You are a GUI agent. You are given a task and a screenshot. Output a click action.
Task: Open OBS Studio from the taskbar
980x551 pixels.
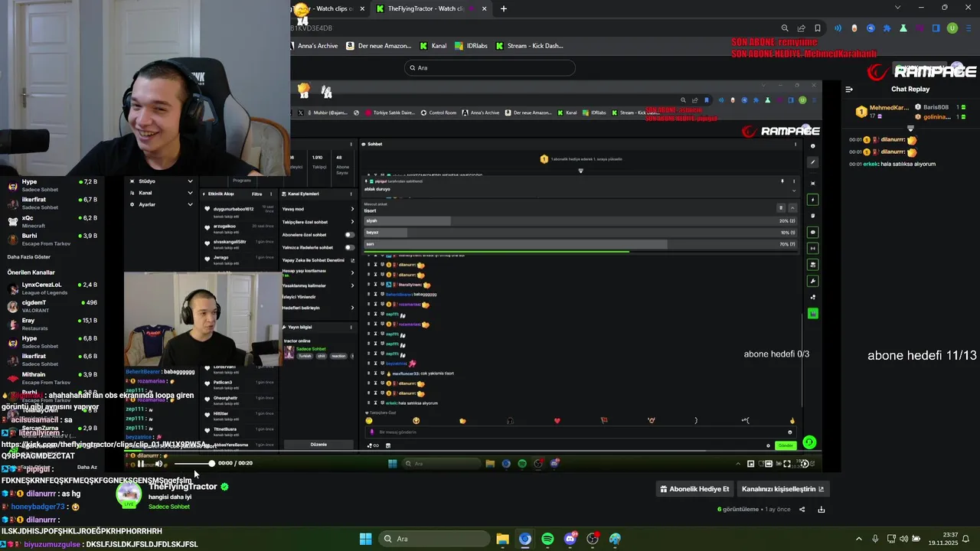593,539
